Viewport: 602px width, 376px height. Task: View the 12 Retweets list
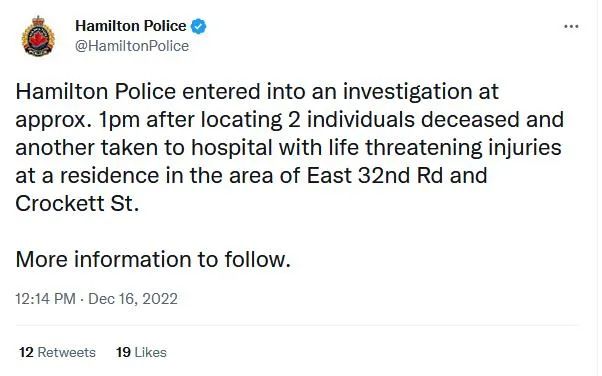pyautogui.click(x=57, y=352)
